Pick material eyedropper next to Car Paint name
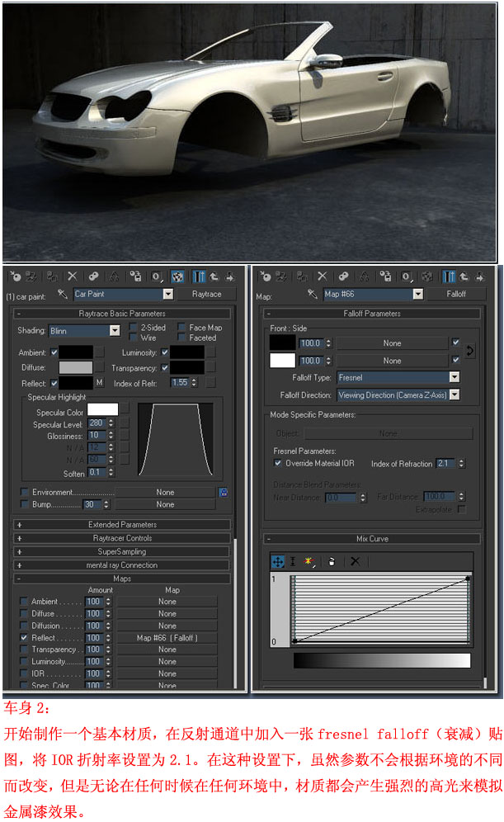This screenshot has height=822, width=504. (x=62, y=294)
